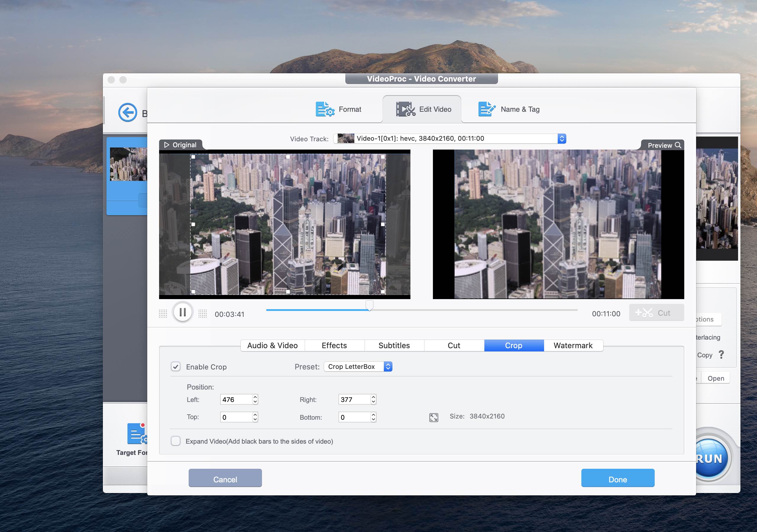Viewport: 757px width, 532px height.
Task: Switch to the Cut subtab
Action: point(454,346)
